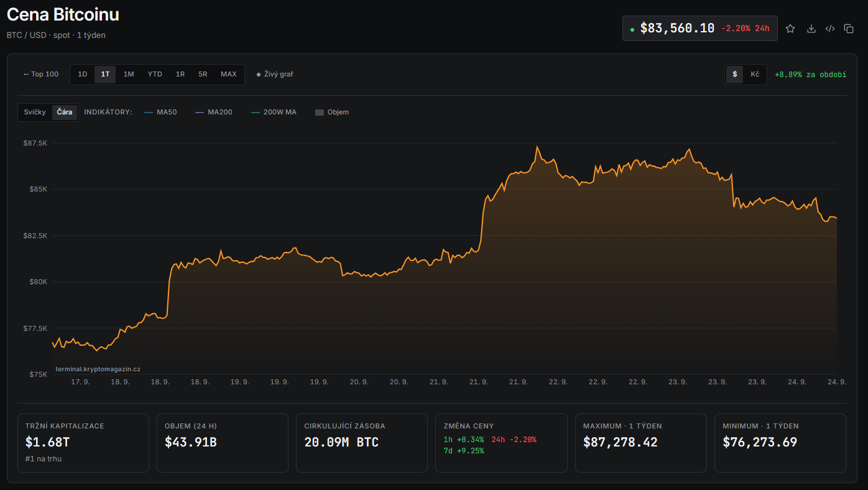Pick the 5R time range

pyautogui.click(x=203, y=74)
